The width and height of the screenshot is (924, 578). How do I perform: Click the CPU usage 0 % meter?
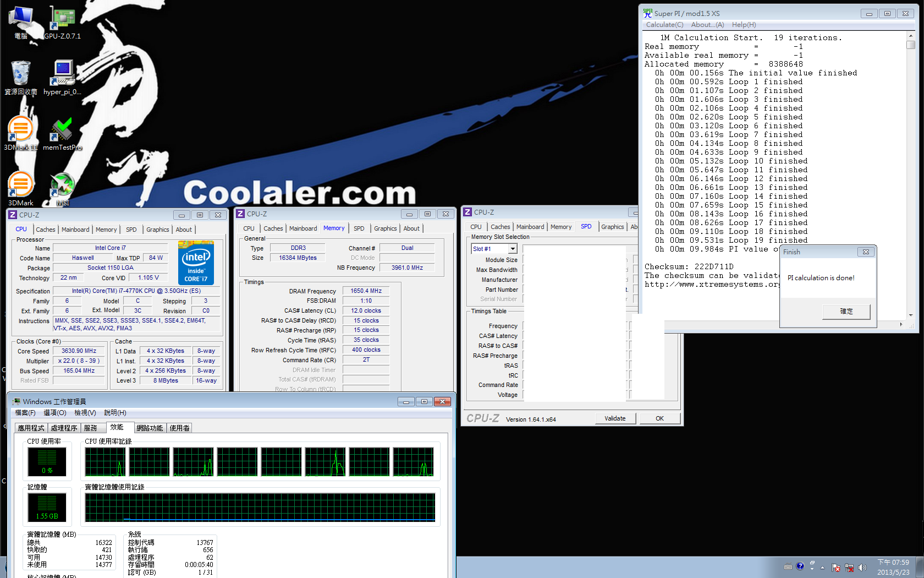point(47,461)
